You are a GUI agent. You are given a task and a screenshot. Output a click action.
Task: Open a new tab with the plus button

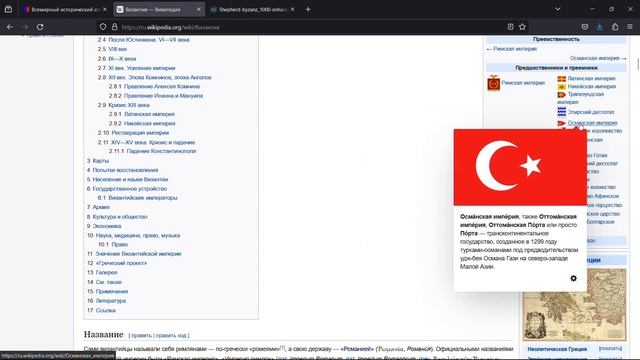[308, 9]
